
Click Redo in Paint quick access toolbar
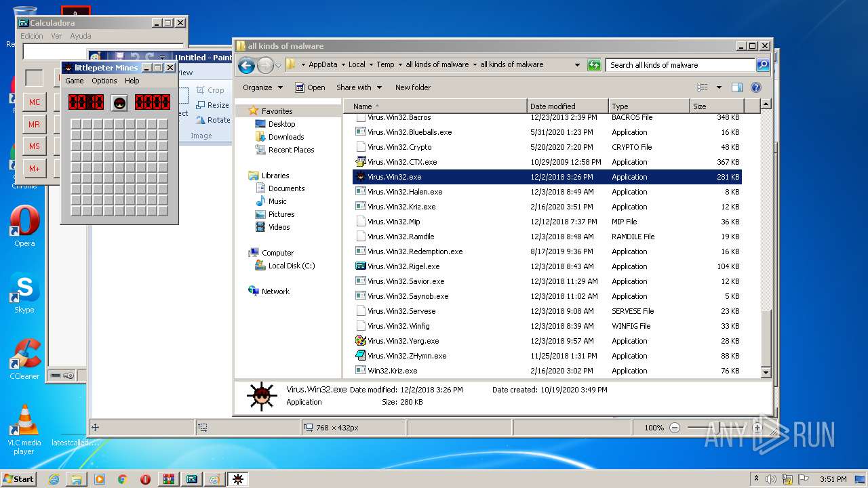[149, 58]
